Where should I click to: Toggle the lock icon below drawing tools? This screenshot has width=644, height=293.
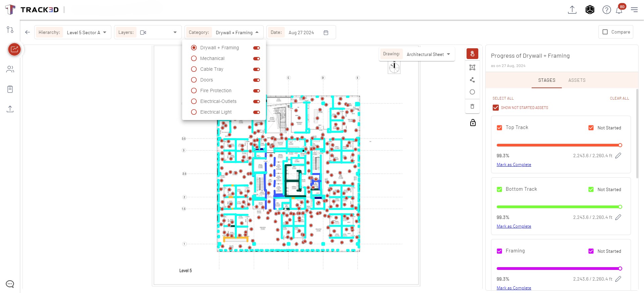(x=473, y=122)
